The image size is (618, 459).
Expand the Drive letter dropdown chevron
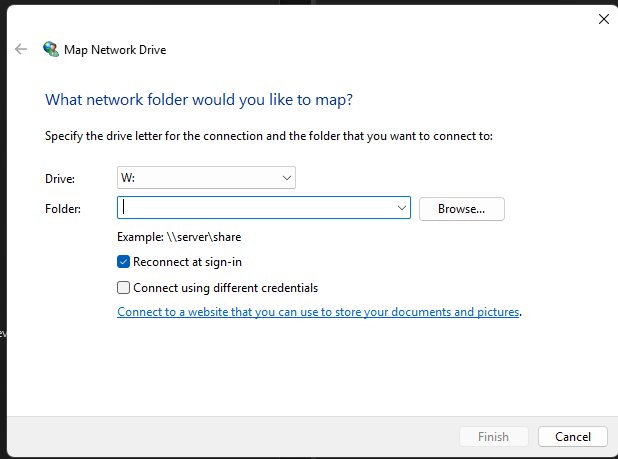tap(287, 178)
